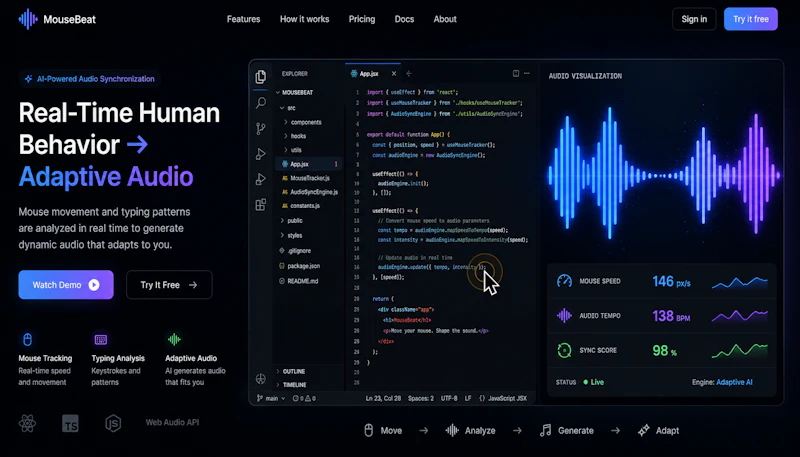Click LF line ending in status bar
Image resolution: width=800 pixels, height=457 pixels.
click(468, 398)
